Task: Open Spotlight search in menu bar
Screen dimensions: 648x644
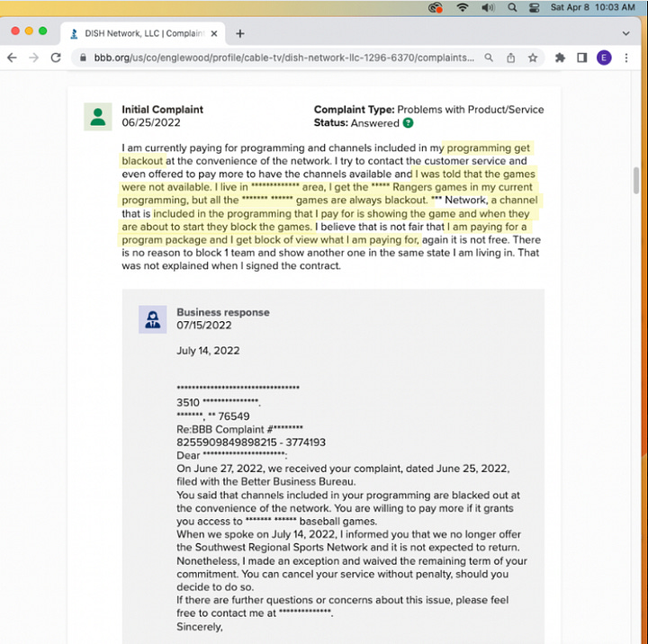Action: pos(512,7)
